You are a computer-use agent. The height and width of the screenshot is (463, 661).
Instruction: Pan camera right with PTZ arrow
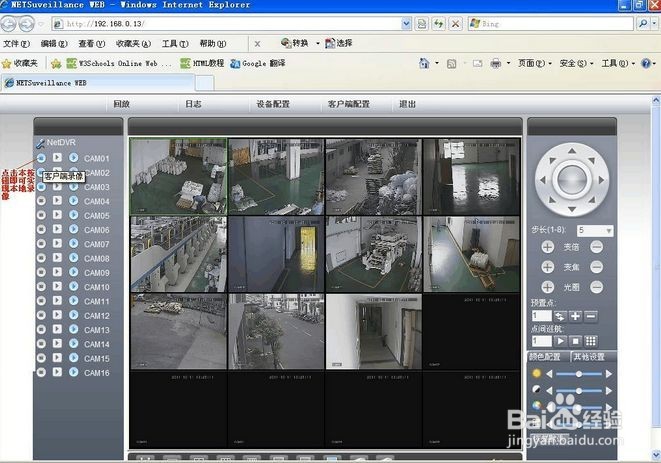tap(601, 180)
